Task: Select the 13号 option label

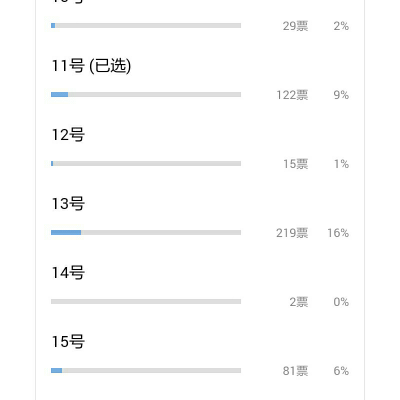Action: tap(68, 204)
